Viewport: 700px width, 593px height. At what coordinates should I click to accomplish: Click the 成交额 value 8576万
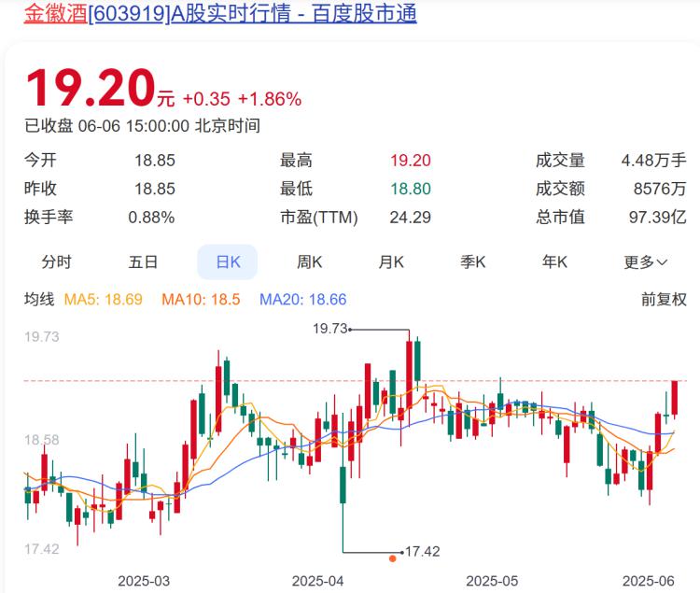tap(660, 189)
